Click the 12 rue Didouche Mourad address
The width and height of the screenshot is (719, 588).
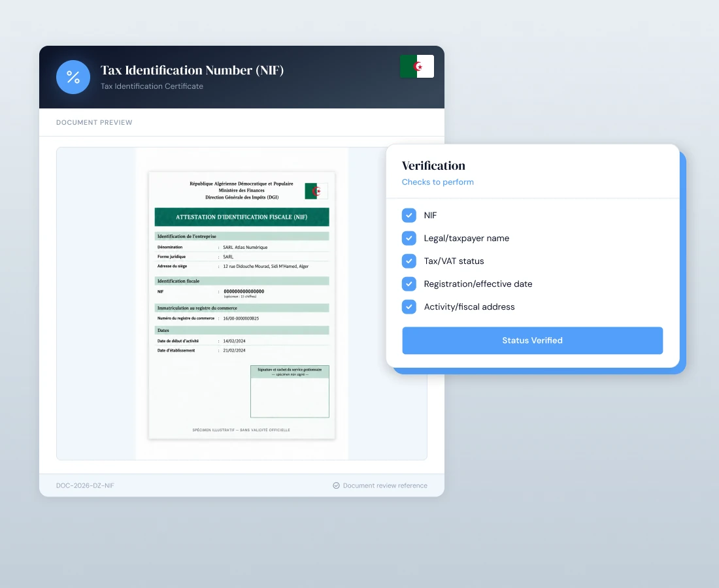click(265, 267)
